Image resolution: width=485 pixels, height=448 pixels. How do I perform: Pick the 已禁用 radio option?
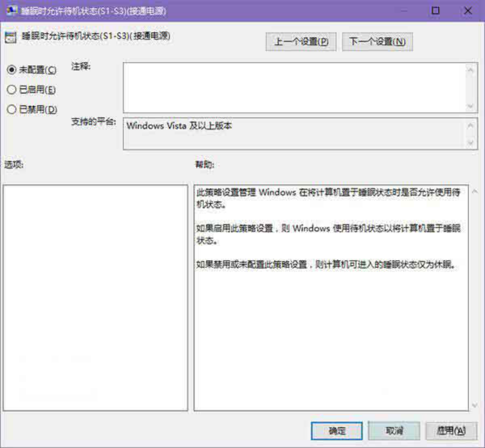tap(11, 109)
